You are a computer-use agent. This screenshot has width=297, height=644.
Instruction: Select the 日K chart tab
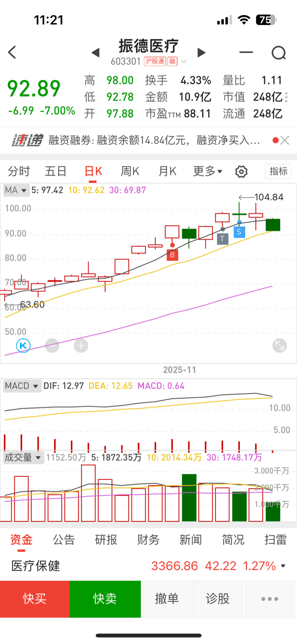click(x=93, y=171)
